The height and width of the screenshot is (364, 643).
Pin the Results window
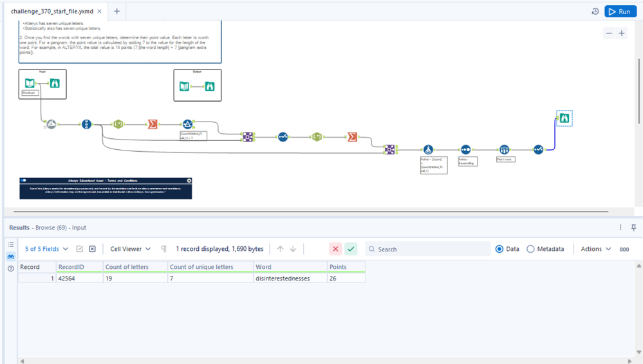click(x=633, y=228)
